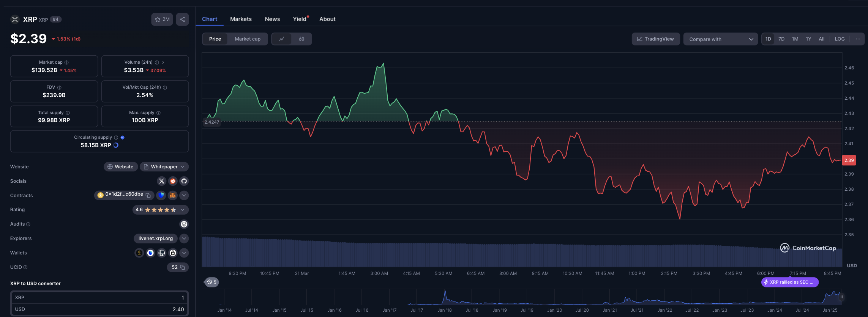
Task: Expand more explorers chevron
Action: tap(184, 239)
